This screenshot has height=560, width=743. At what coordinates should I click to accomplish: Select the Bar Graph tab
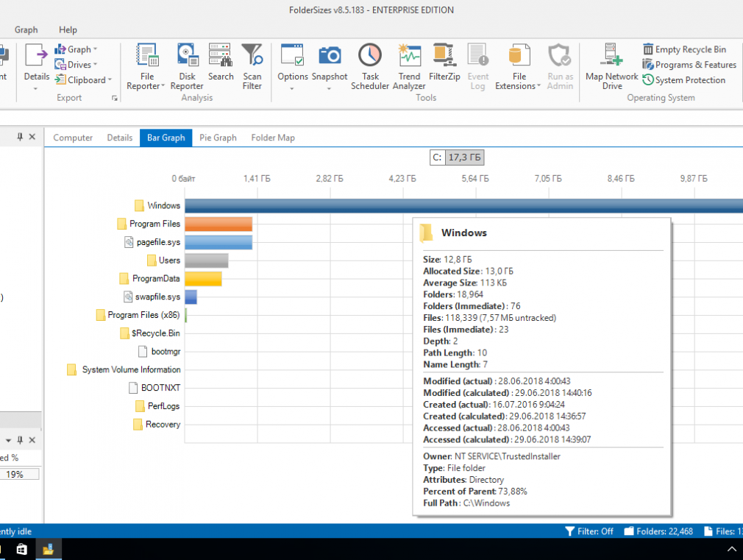(166, 138)
